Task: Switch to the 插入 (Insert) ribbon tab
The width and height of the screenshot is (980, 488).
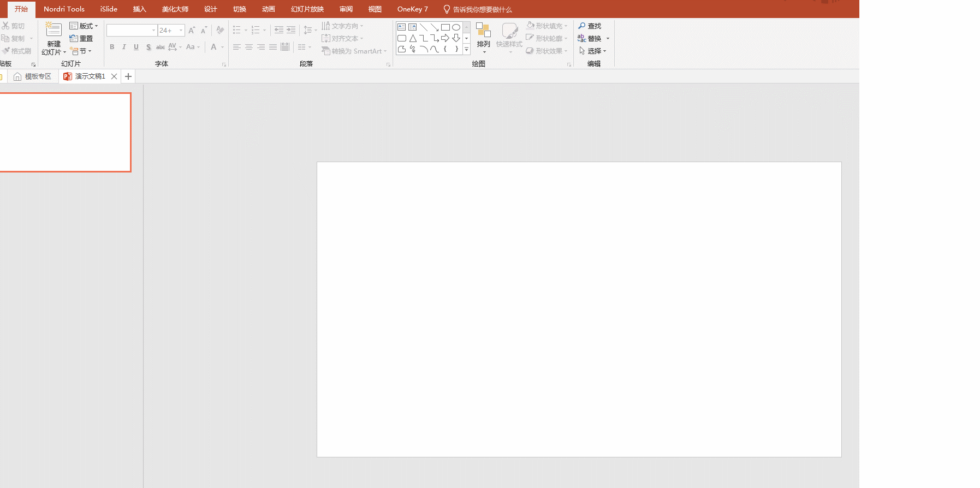Action: pyautogui.click(x=139, y=9)
